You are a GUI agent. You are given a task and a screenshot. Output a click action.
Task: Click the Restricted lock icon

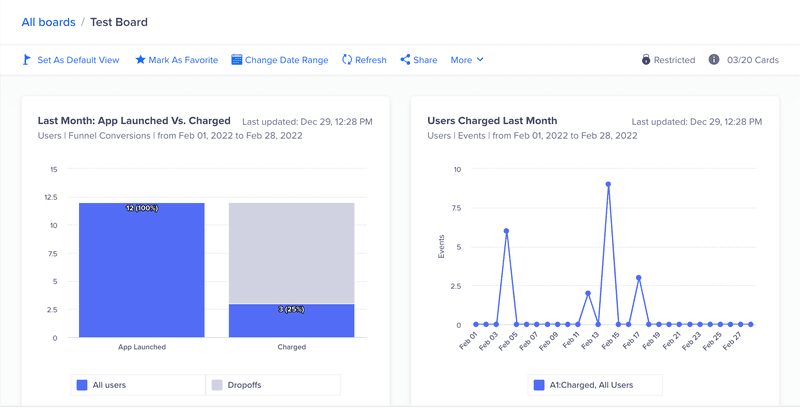click(646, 60)
